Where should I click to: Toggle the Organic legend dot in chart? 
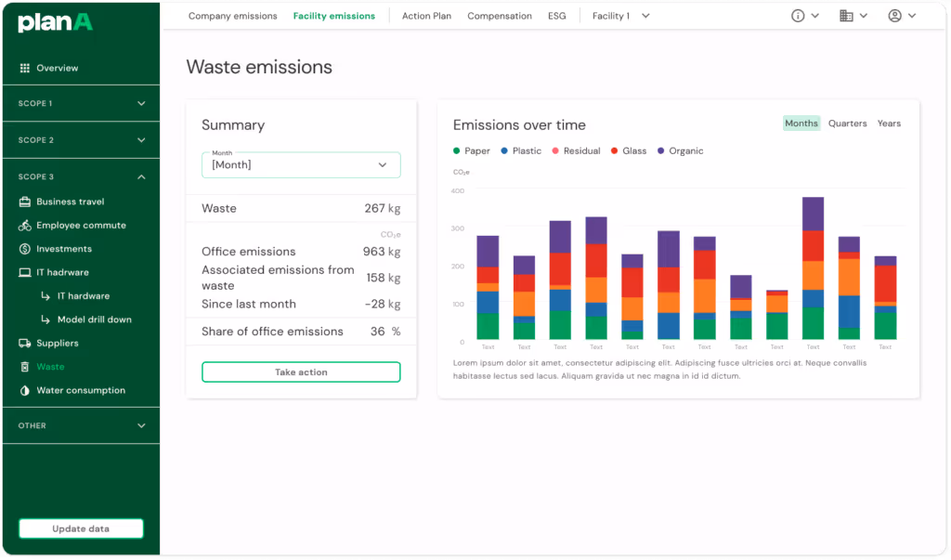pos(660,150)
